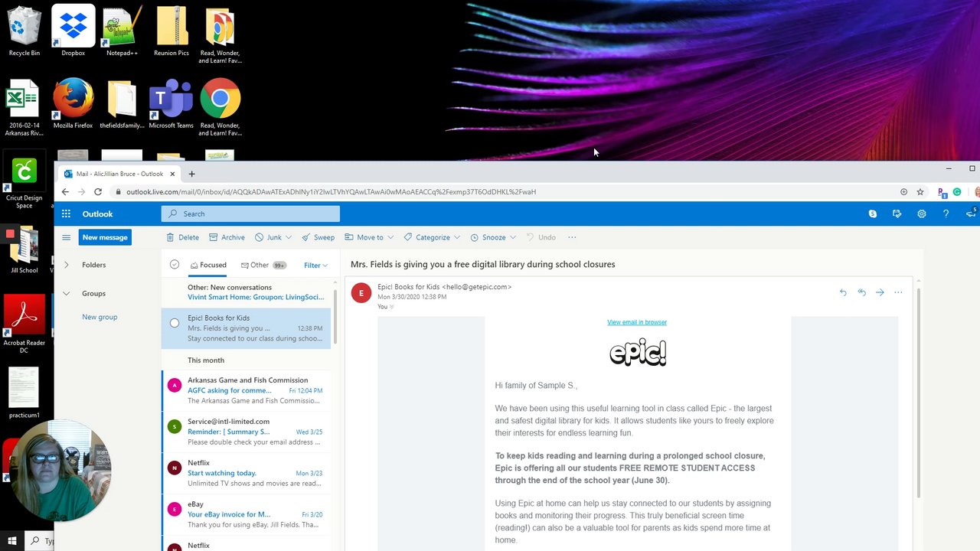Reply all to the Epic email
The height and width of the screenshot is (551, 980).
pos(861,292)
